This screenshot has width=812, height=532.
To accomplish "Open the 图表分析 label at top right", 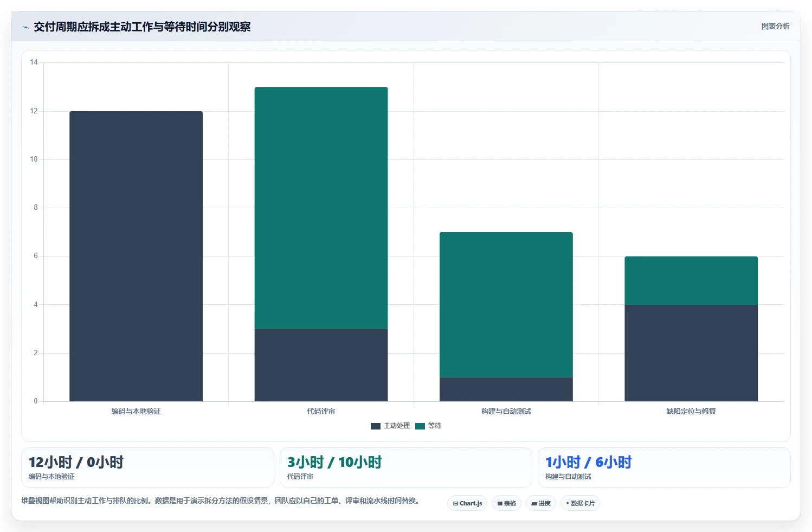I will point(775,26).
